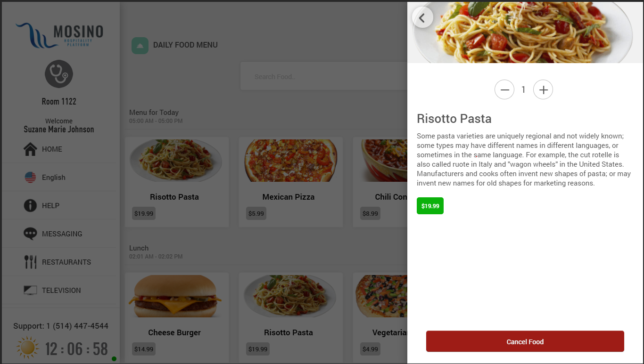Image resolution: width=644 pixels, height=364 pixels.
Task: Click the US flag language icon
Action: (30, 178)
